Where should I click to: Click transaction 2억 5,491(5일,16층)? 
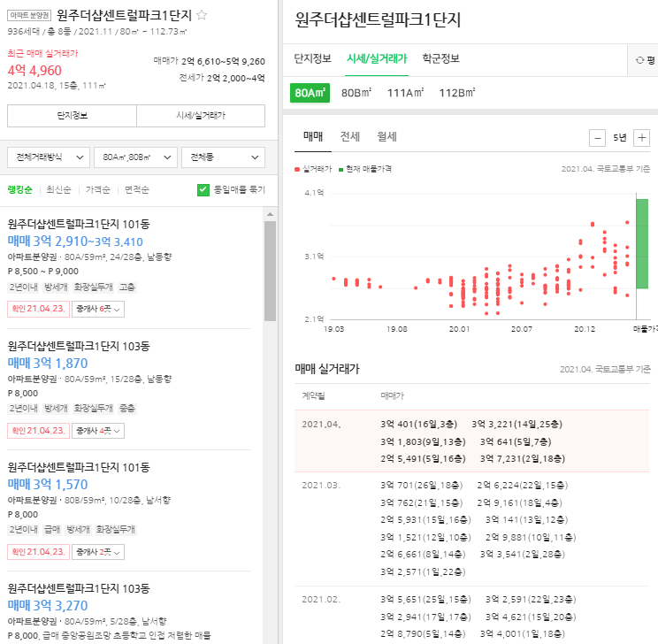click(x=423, y=459)
